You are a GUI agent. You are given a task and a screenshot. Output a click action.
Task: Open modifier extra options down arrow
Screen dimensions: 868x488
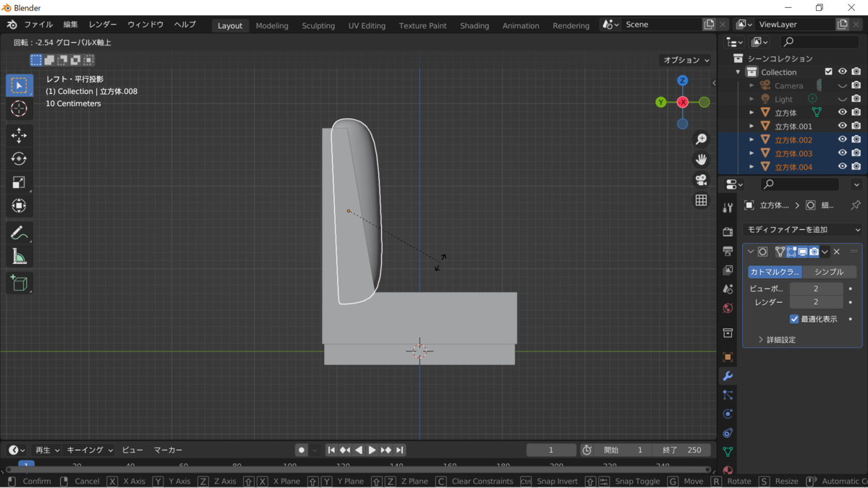(x=825, y=252)
